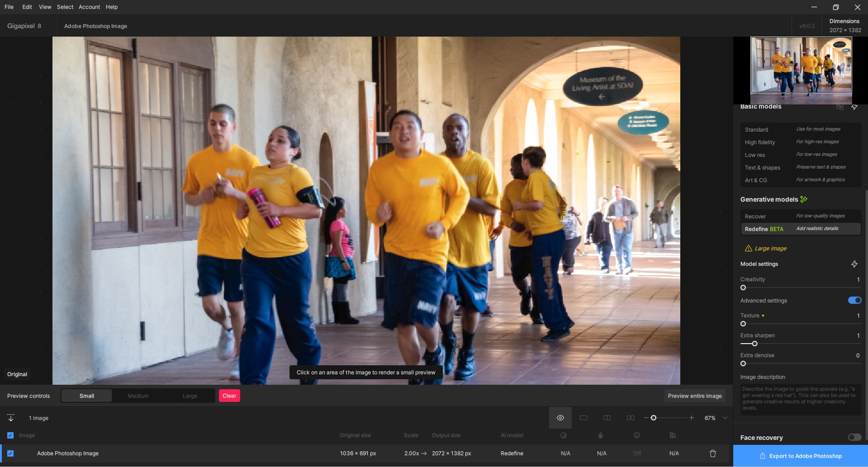
Task: Click the Basic models auto-select lightning icon
Action: 854,107
